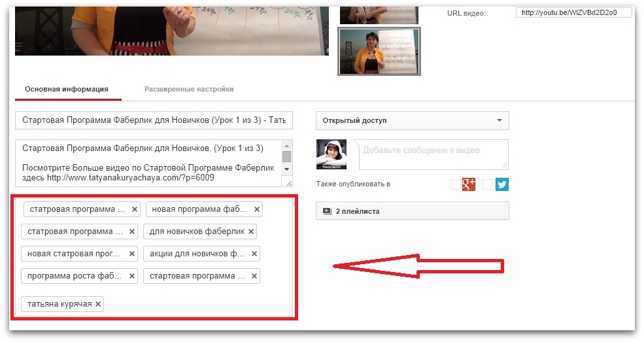Viewport: 644px width, 342px height.
Task: Remove the tag 'для новичков фаберлик'
Action: pyautogui.click(x=251, y=231)
